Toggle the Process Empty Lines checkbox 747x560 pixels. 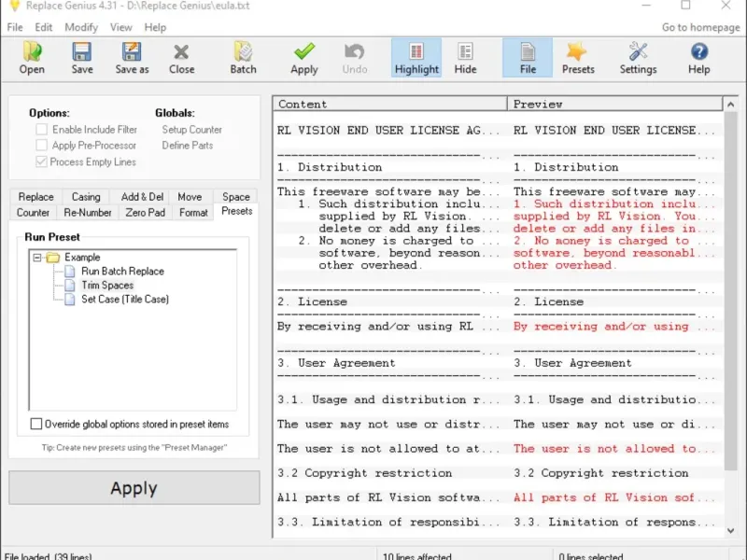coord(42,161)
